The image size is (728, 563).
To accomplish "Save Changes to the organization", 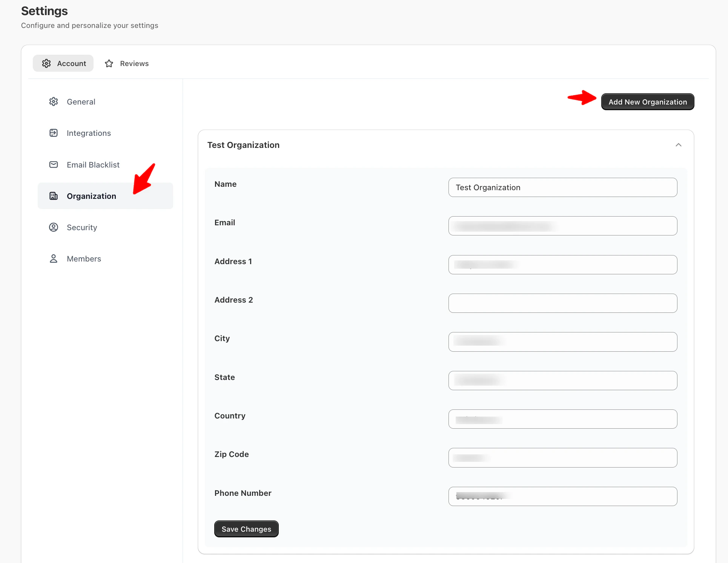I will 246,529.
